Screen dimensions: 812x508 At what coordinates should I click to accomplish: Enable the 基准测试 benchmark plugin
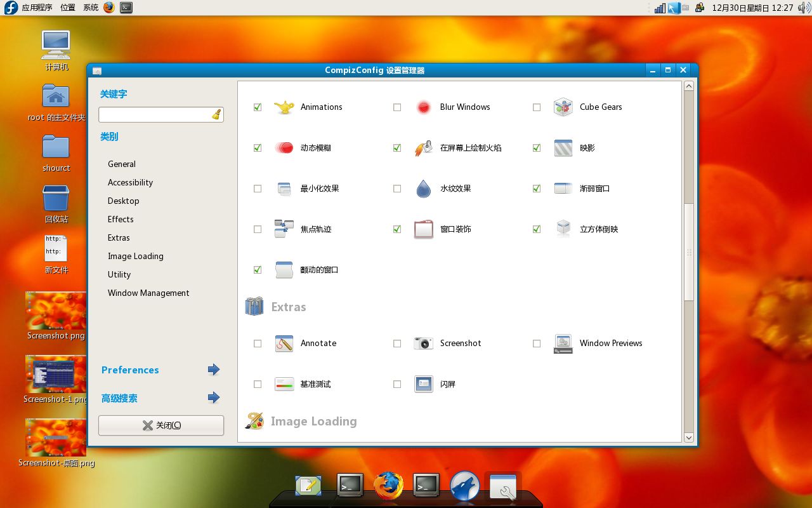coord(257,384)
